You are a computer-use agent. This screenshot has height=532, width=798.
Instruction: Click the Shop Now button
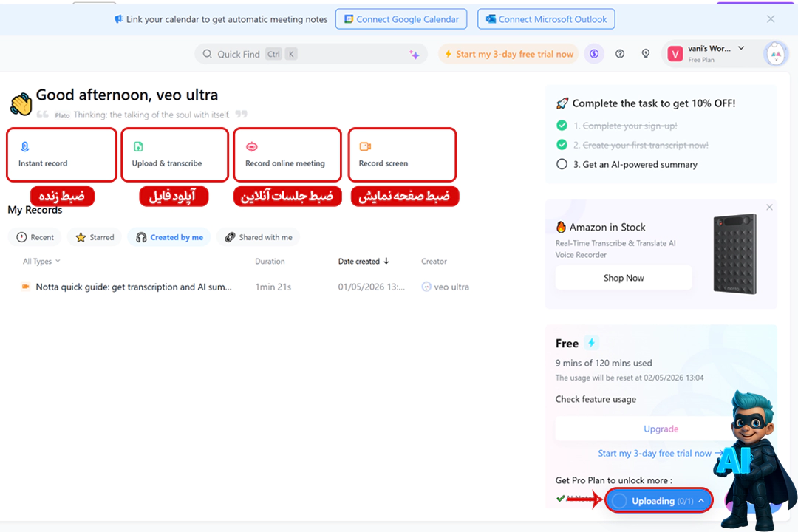pyautogui.click(x=624, y=278)
